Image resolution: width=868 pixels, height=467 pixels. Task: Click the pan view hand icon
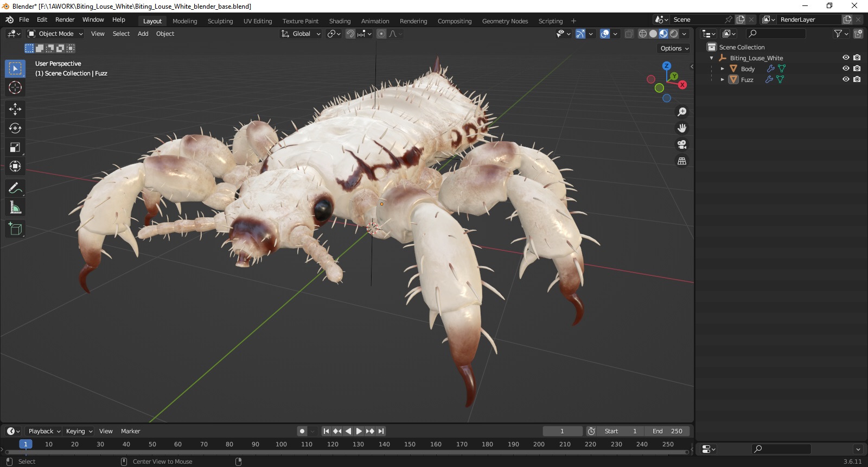(x=682, y=128)
